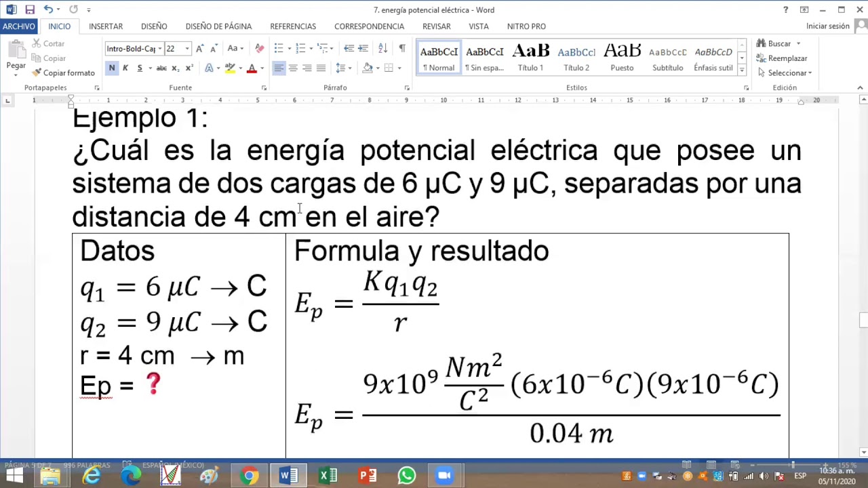The width and height of the screenshot is (868, 488).
Task: Expand the styles gallery
Action: 742,70
